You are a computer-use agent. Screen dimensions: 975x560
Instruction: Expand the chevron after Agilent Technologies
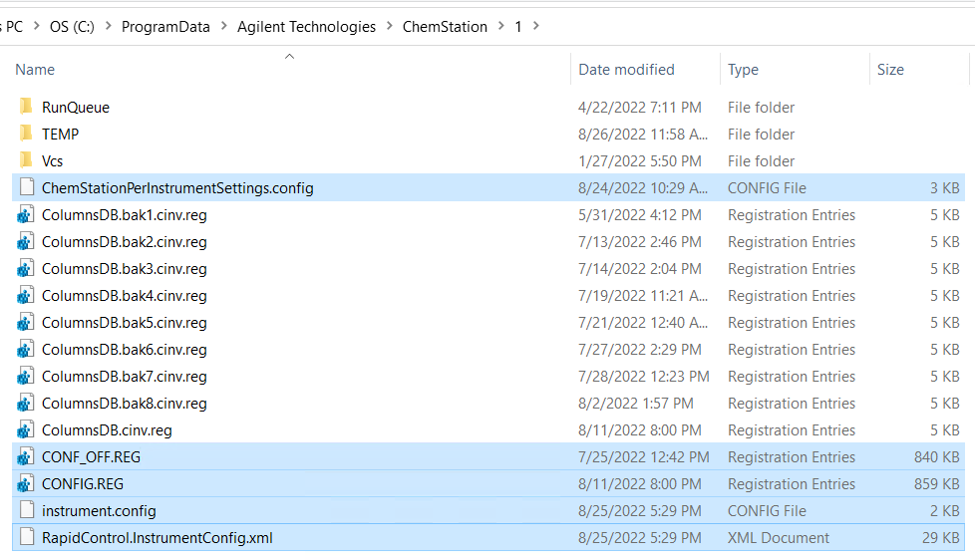tap(390, 26)
